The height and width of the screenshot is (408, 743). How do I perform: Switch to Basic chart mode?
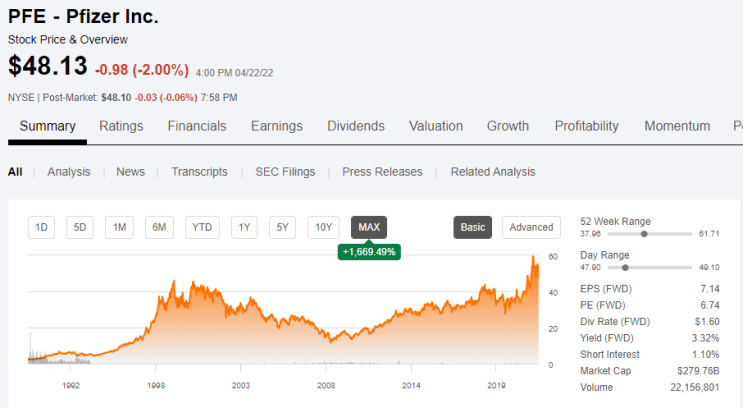tap(473, 227)
